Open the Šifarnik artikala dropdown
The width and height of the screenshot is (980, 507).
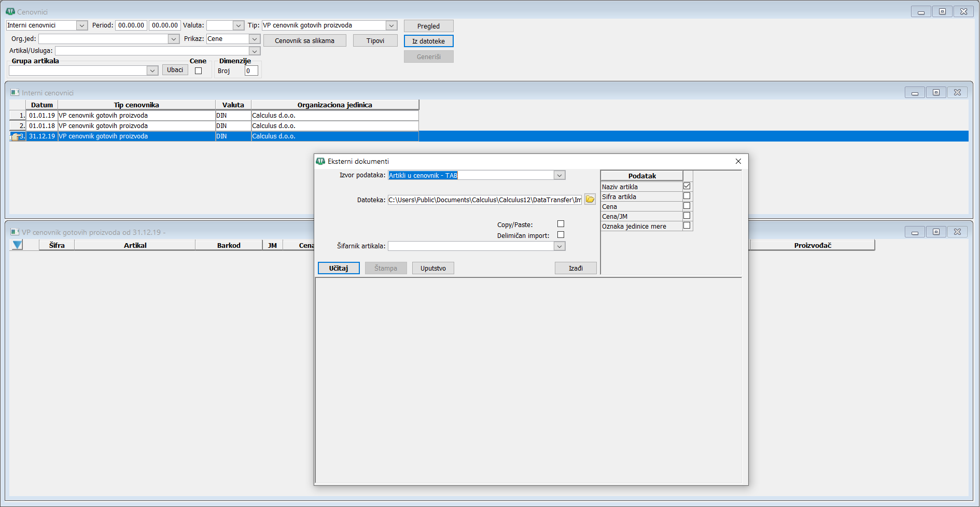(x=559, y=246)
